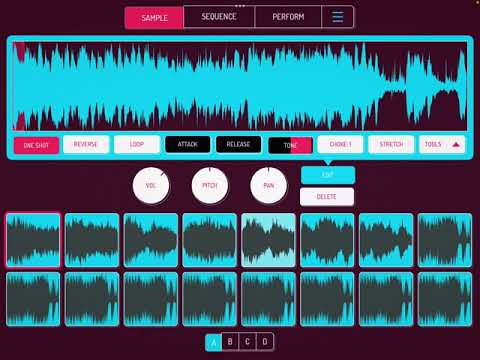Screen dimensions: 480x360
Task: Expand the TOOLS menu arrow
Action: [x=456, y=145]
